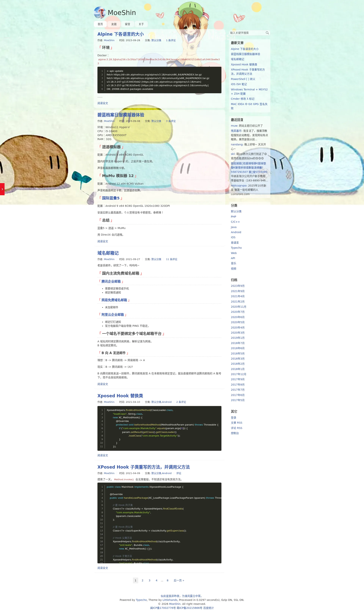Image resolution: width=364 pixels, height=613 pixels.
Task: Open archive 2020年11月
Action: 238,307
